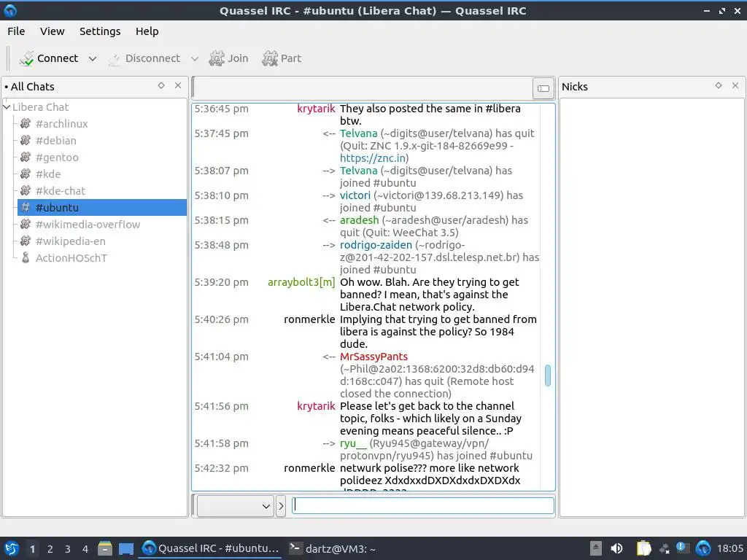This screenshot has width=747, height=560.
Task: Select the #debian channel icon
Action: (x=26, y=141)
